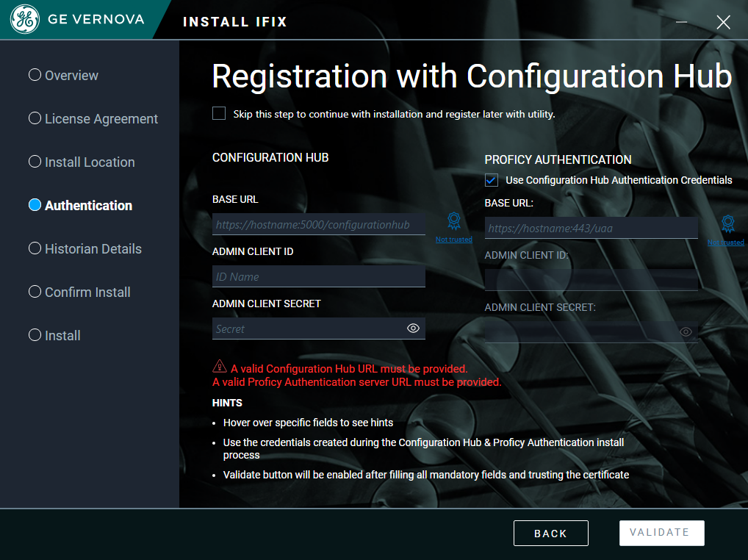Select the Install Location step
Screen dimensions: 748x560
pos(82,162)
